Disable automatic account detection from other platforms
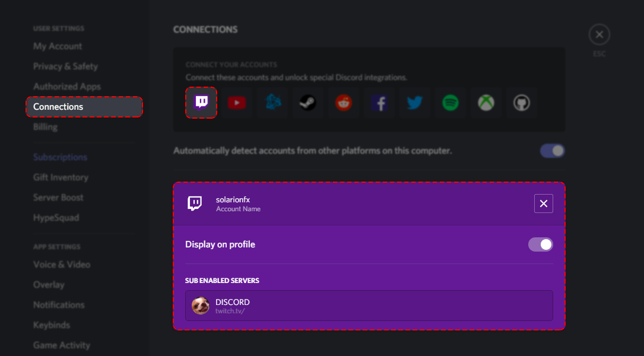Screen dimensions: 644x356 click(552, 151)
